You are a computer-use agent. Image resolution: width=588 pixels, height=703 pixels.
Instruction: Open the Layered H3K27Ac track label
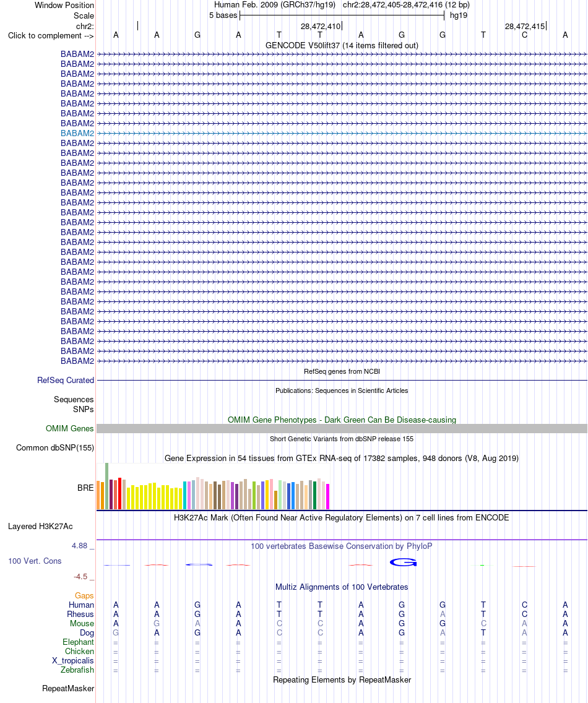40,527
